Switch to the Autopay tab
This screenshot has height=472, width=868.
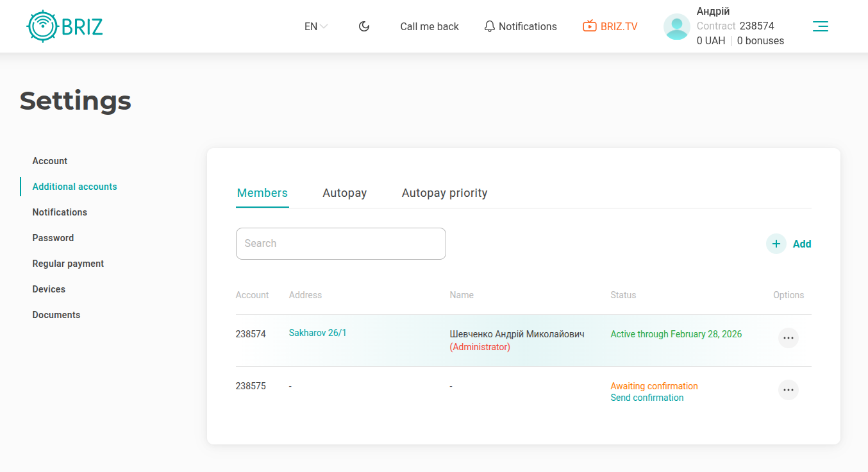pos(344,193)
